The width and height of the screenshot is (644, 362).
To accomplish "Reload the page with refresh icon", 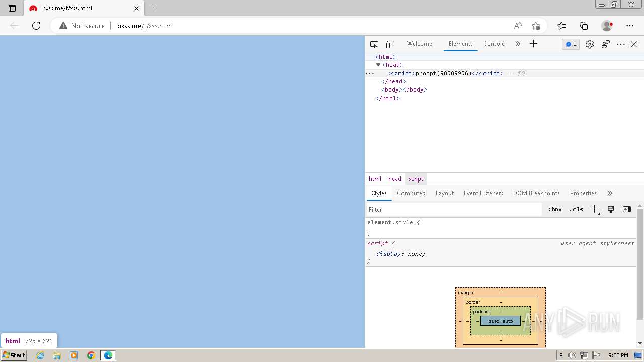I will pyautogui.click(x=36, y=26).
